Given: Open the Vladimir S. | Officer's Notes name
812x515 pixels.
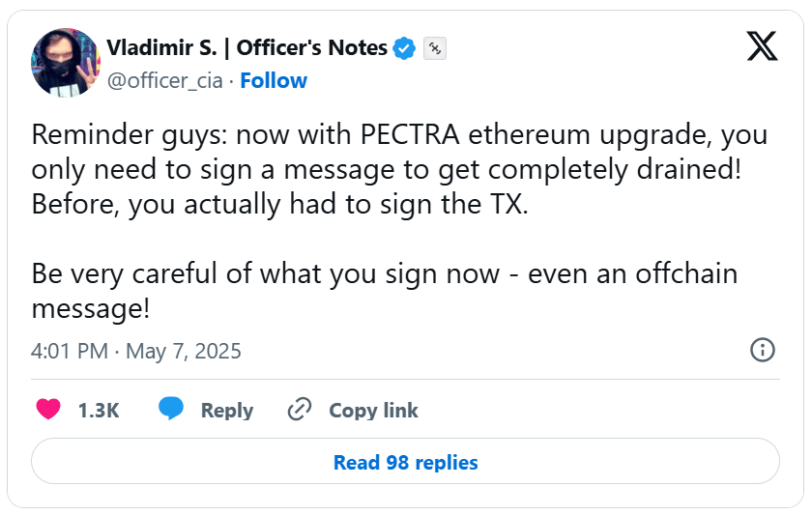Looking at the screenshot, I should (x=246, y=48).
